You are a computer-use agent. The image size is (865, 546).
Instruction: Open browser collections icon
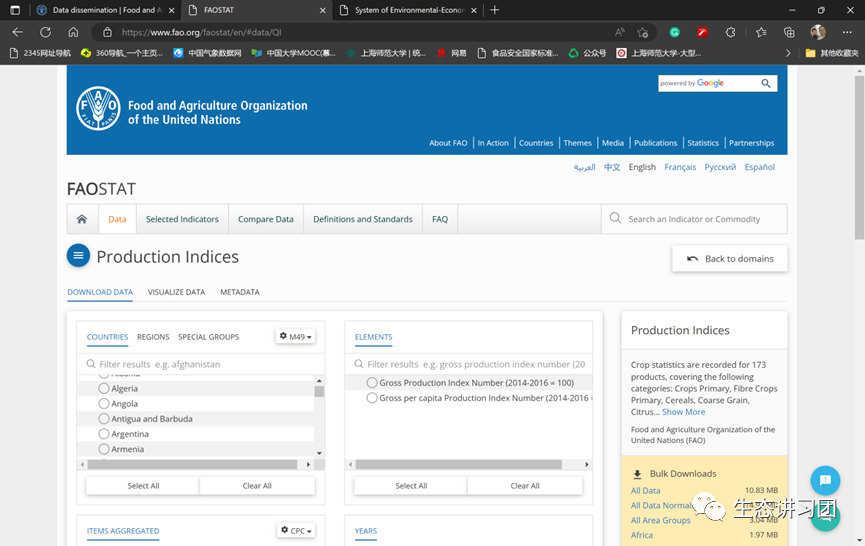789,33
